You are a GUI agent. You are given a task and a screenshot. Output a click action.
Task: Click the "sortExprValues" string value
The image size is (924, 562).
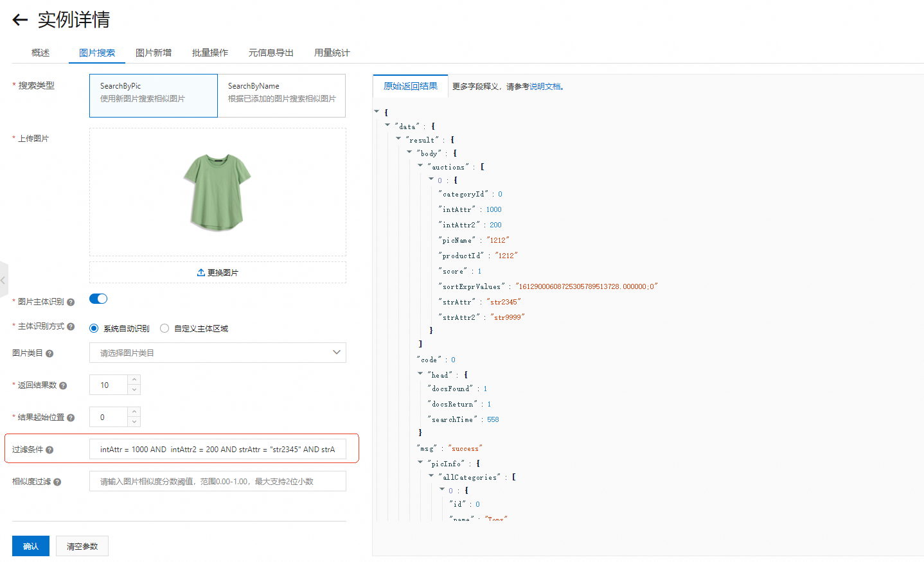(x=587, y=286)
